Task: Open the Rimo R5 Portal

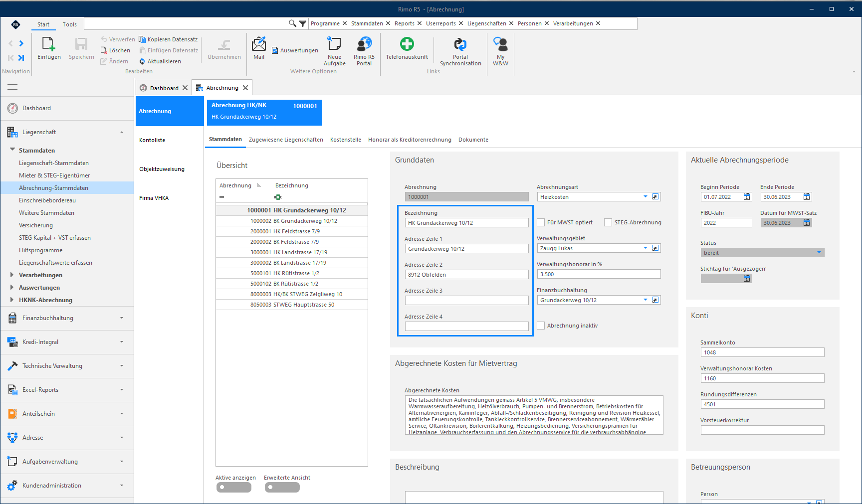Action: coord(364,44)
